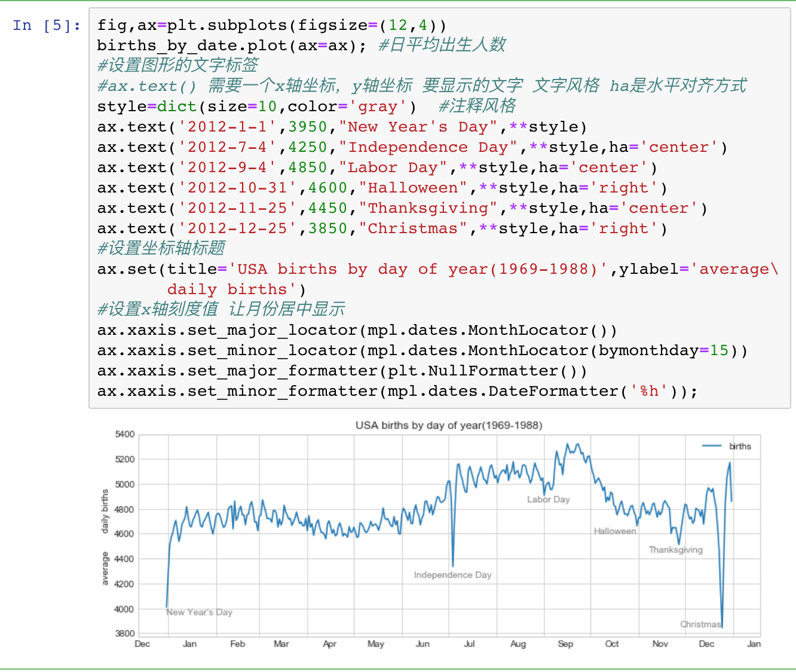Click the Christmas annotation
The width and height of the screenshot is (796, 672).
tap(700, 624)
